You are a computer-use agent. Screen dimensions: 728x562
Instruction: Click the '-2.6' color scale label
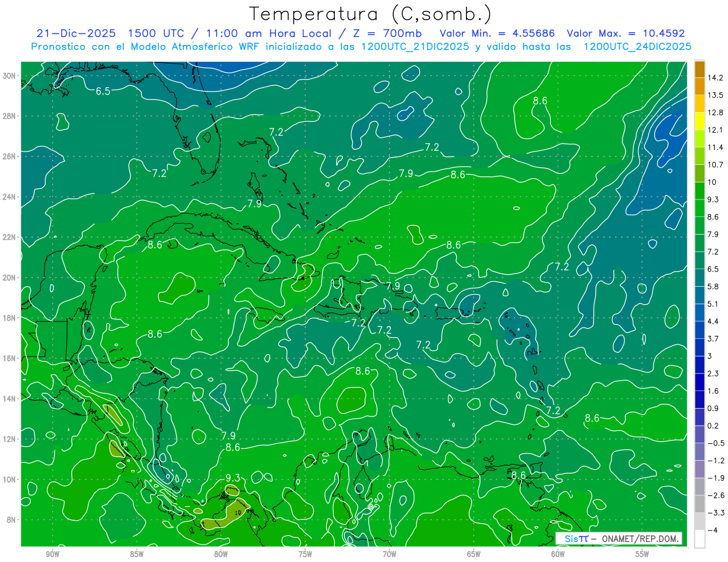pyautogui.click(x=715, y=495)
